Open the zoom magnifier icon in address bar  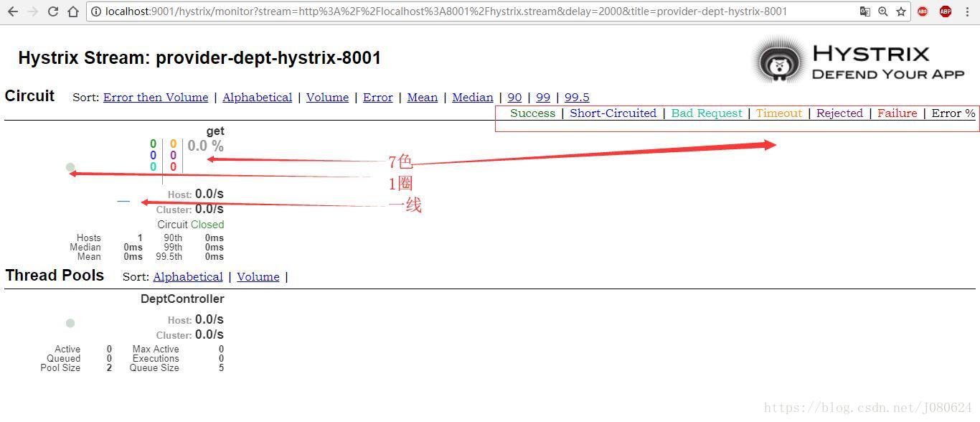click(883, 11)
